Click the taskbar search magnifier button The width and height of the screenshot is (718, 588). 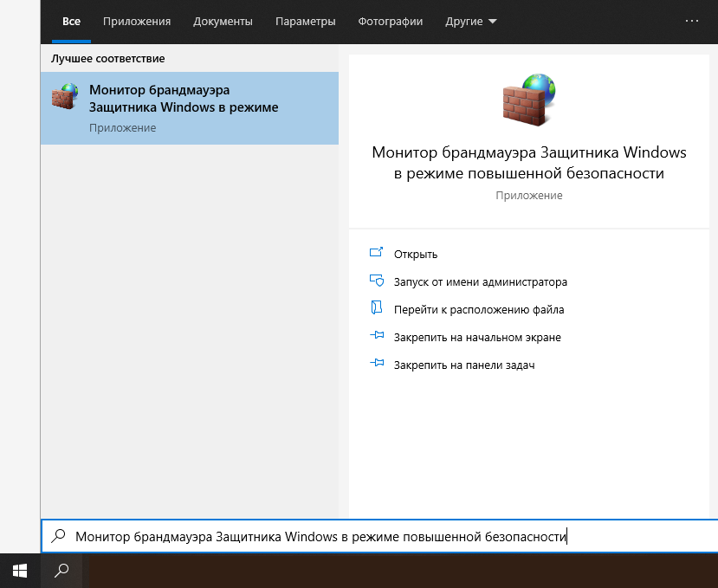coord(61,571)
